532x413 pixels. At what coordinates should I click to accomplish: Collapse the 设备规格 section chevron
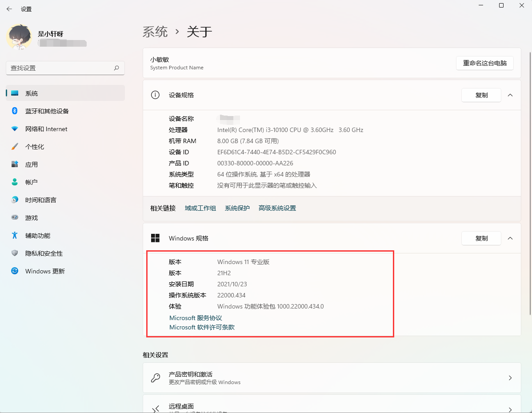click(510, 95)
